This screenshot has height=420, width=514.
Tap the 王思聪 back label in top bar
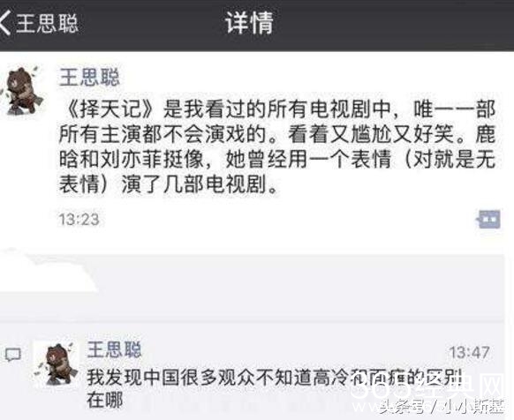coord(47,23)
